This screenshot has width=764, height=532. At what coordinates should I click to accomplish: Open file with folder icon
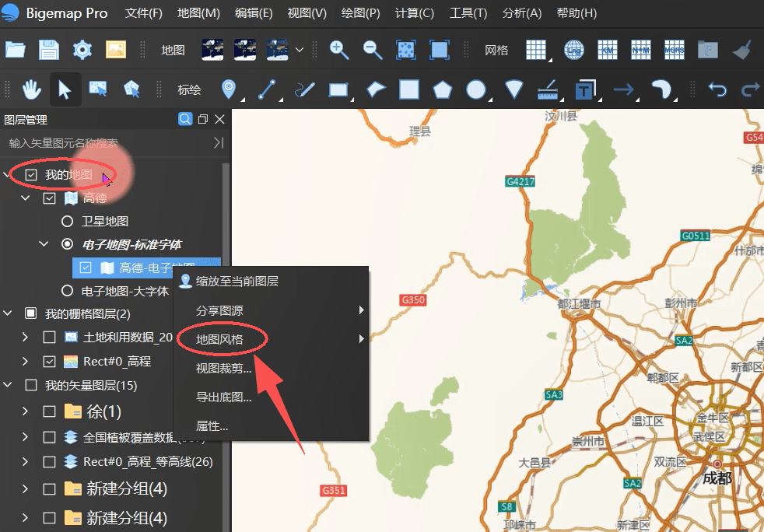[15, 50]
